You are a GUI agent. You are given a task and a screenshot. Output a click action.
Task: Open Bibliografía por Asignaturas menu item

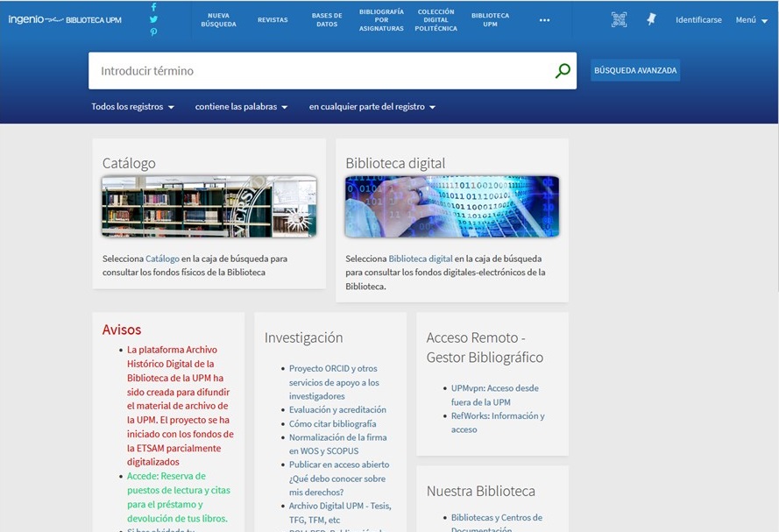(x=381, y=20)
